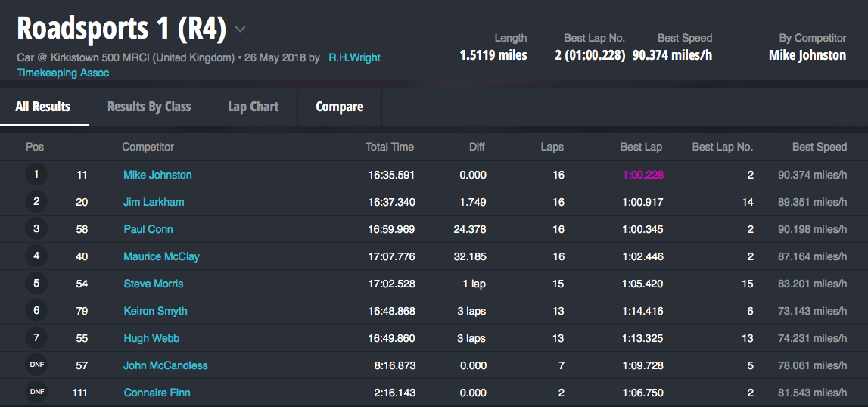Click the DNF badge for Connaire Finn
868x407 pixels.
[36, 393]
